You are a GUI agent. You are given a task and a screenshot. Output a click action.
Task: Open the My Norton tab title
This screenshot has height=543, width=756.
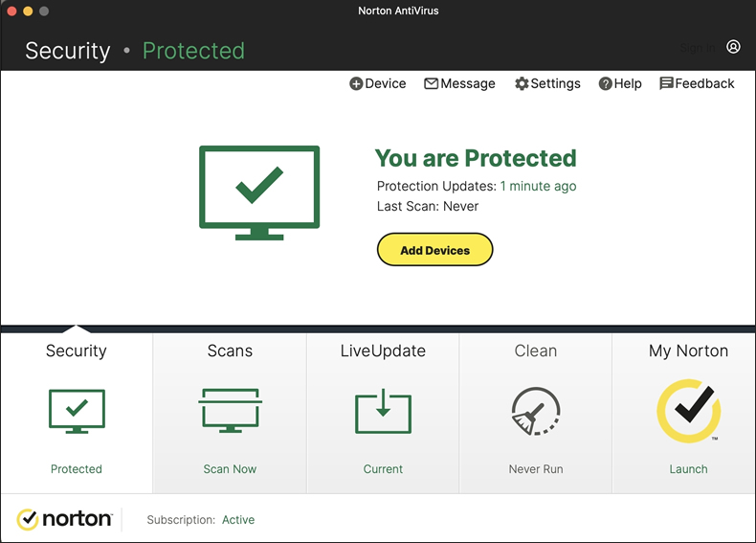tap(688, 351)
